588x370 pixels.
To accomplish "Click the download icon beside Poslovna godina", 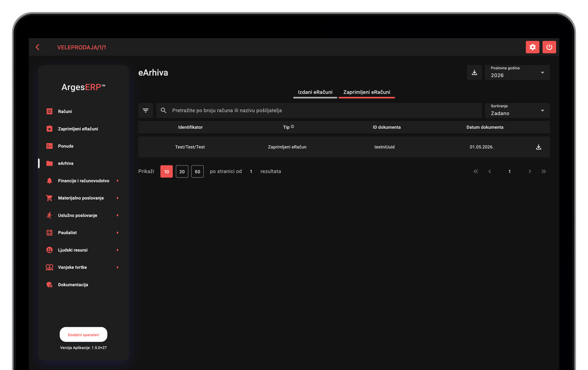I will coord(474,72).
